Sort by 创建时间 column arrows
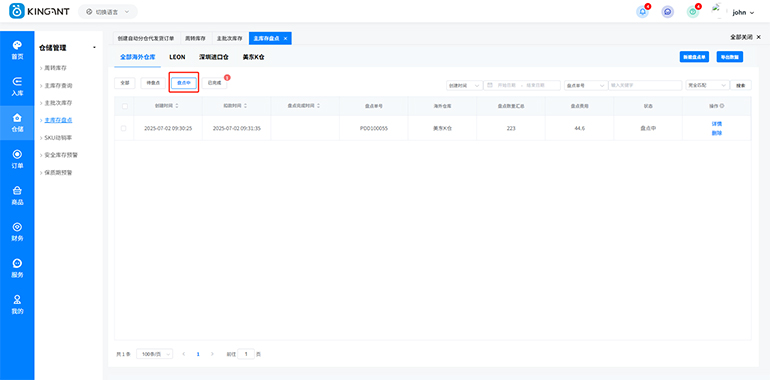770x380 pixels. click(177, 106)
